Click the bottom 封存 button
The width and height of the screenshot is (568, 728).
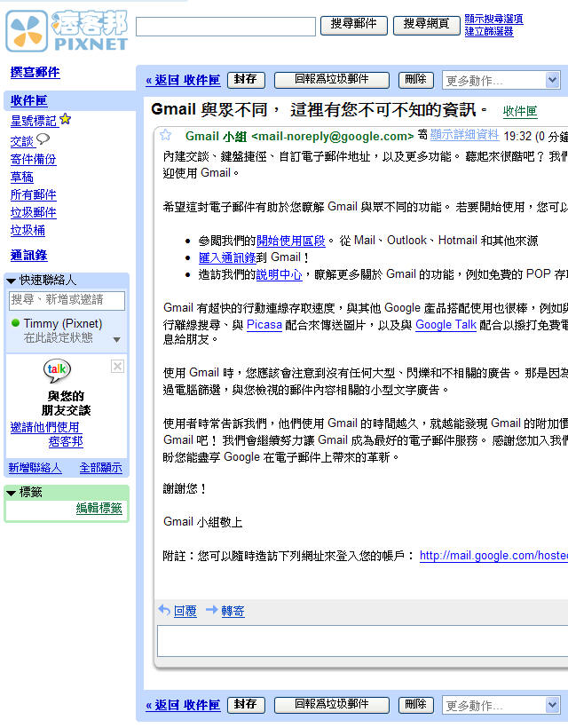tap(246, 705)
